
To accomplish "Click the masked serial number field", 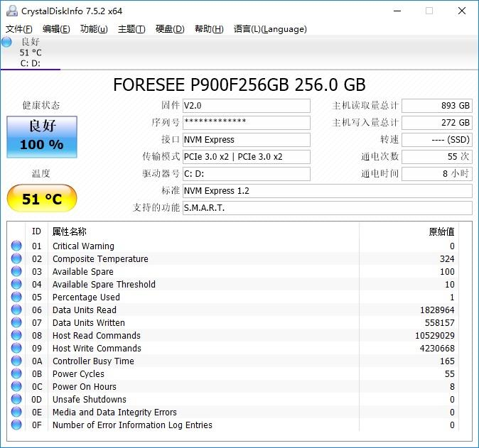I will point(246,123).
